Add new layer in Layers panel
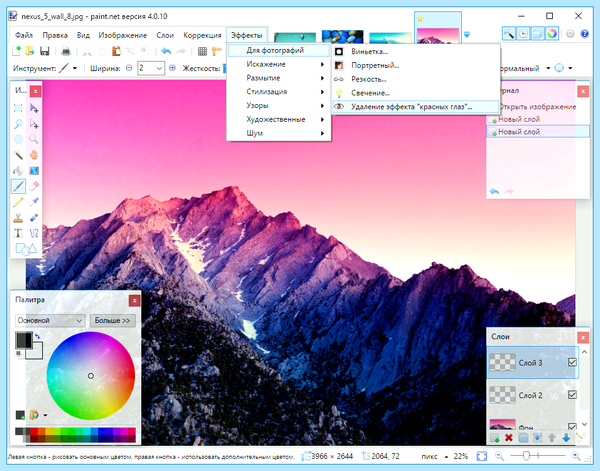600x471 pixels. [x=494, y=438]
